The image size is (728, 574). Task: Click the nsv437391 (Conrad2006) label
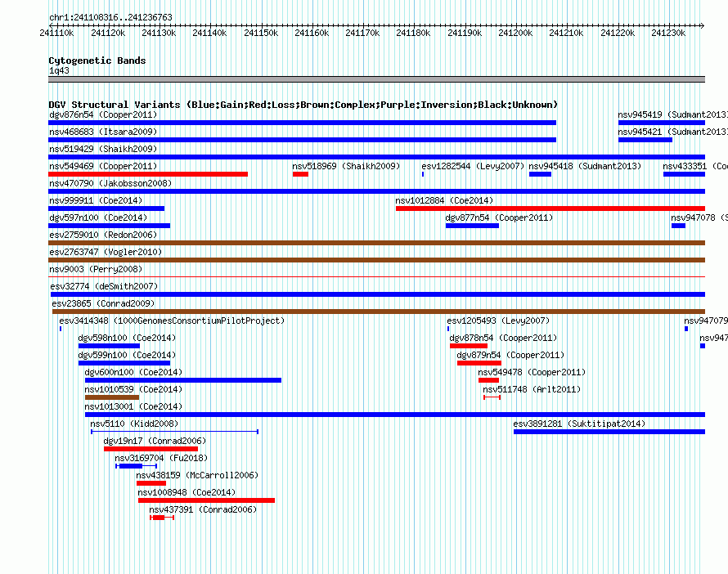pos(203,509)
